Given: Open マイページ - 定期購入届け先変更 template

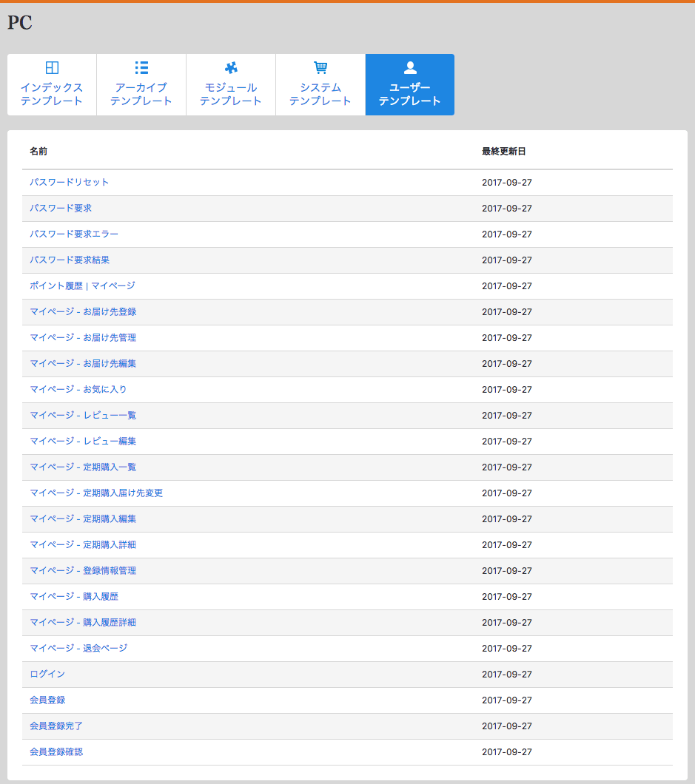Looking at the screenshot, I should [96, 493].
